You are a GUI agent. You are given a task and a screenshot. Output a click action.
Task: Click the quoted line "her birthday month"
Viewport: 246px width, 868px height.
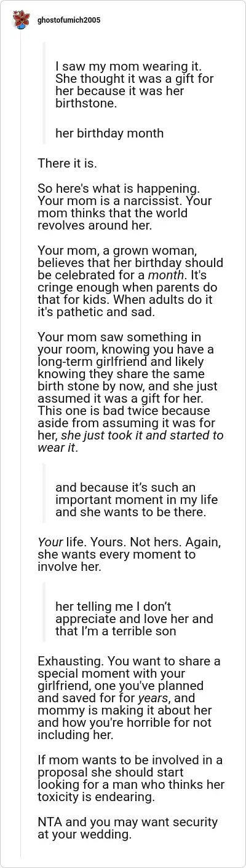click(x=109, y=133)
